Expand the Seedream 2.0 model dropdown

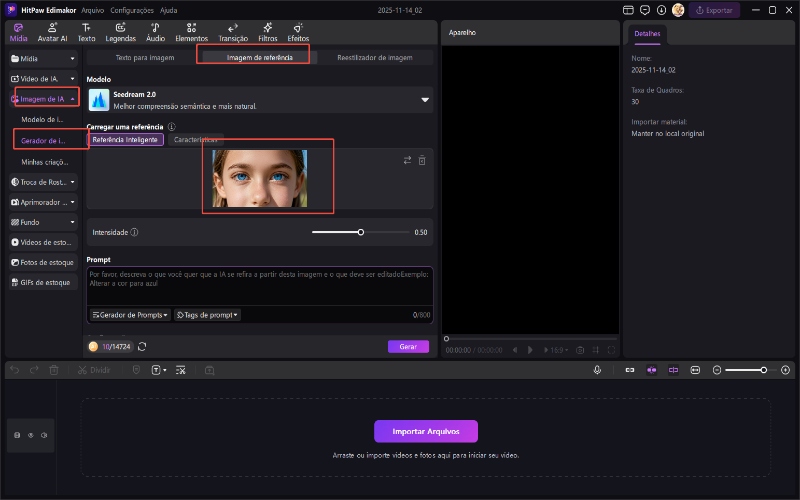(x=425, y=100)
